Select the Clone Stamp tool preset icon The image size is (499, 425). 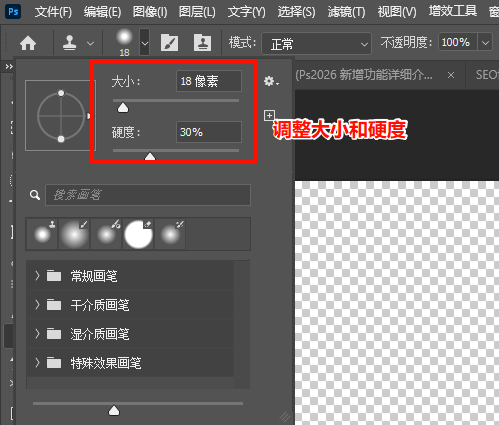[x=70, y=43]
